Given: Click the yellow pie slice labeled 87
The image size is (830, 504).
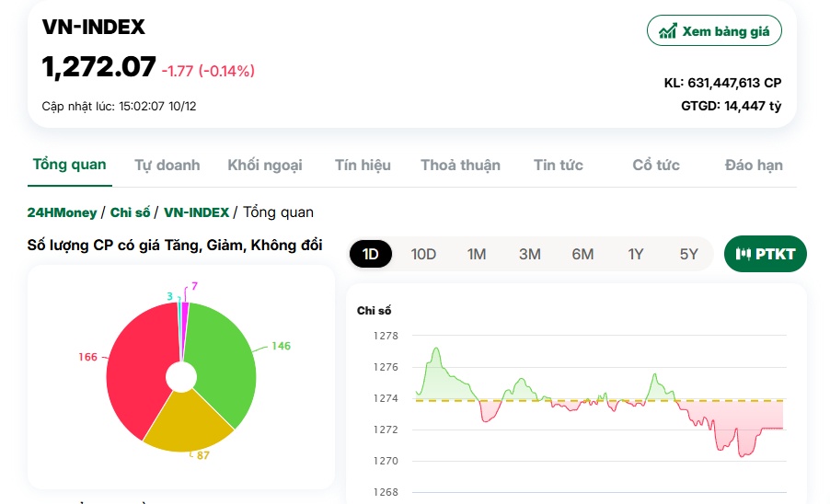Looking at the screenshot, I should point(189,423).
